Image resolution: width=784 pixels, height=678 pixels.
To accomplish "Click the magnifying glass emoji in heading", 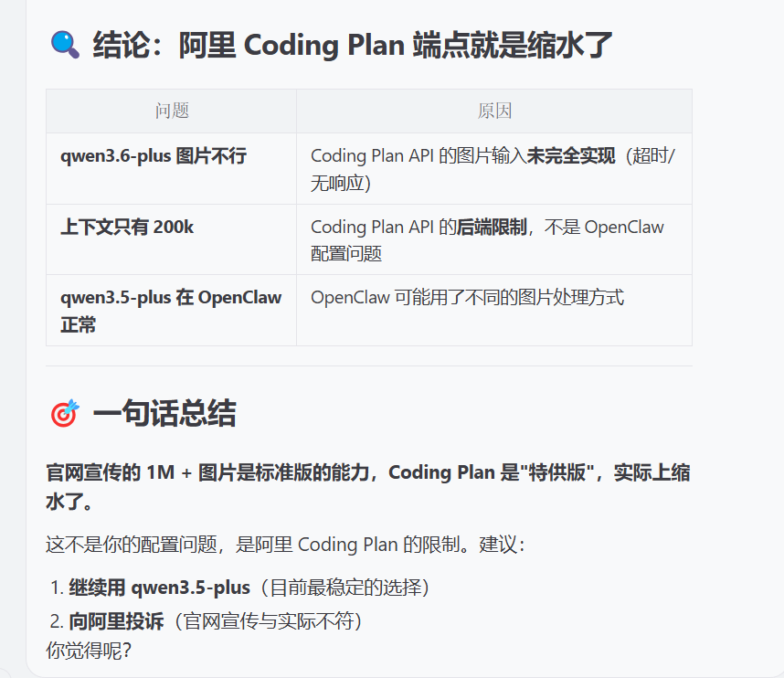I will [x=65, y=45].
